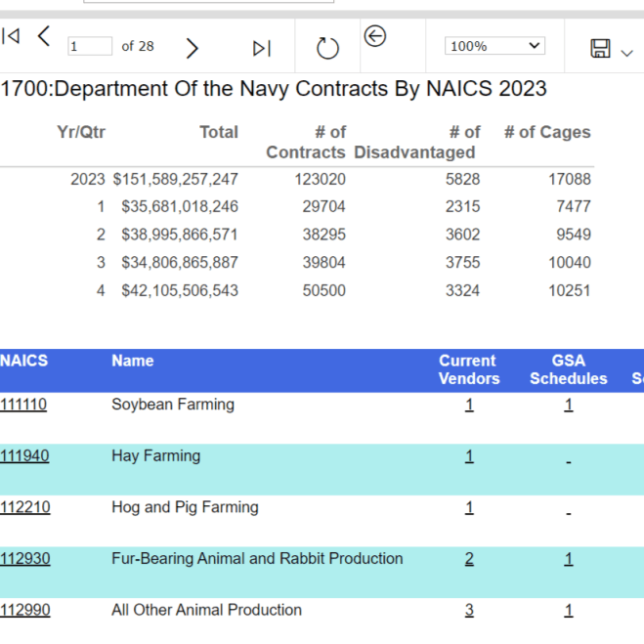644x644 pixels.
Task: Open NAICS code 111940 link
Action: click(x=24, y=456)
